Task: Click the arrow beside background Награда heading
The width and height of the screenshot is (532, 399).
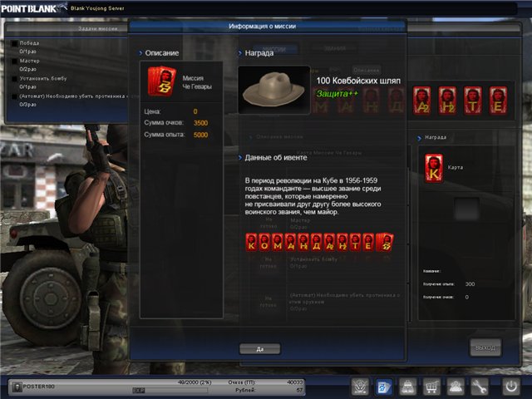Action: (x=419, y=138)
